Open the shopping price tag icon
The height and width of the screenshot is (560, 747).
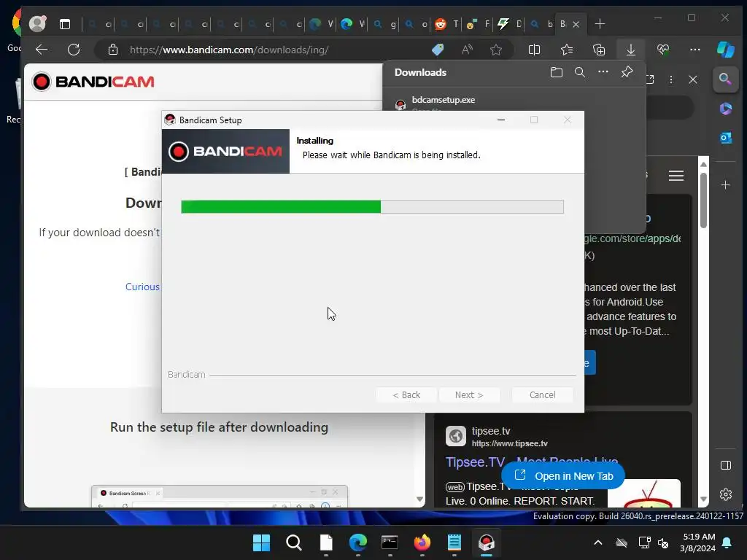pyautogui.click(x=438, y=50)
